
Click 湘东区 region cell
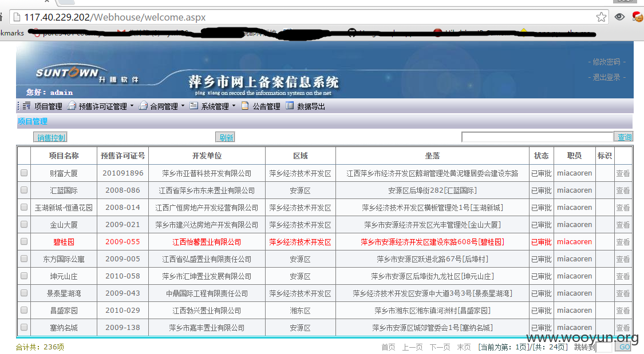tap(300, 311)
